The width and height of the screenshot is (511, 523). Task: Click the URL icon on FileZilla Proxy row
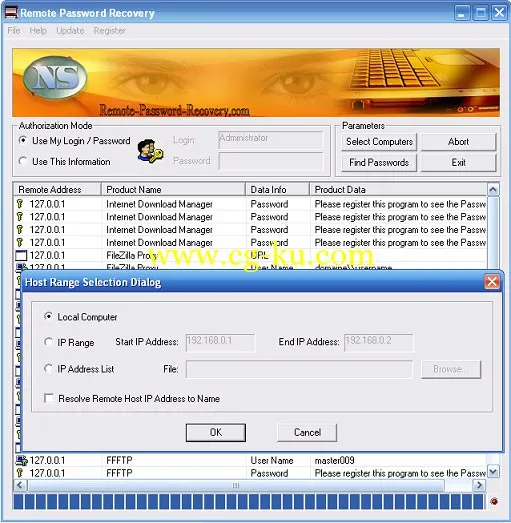tap(21, 256)
